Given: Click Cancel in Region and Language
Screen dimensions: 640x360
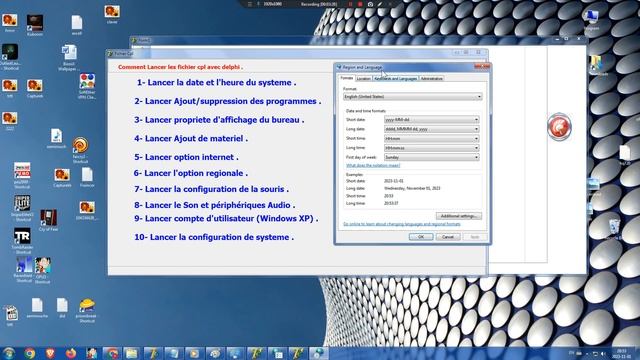Looking at the screenshot, I should click(448, 237).
